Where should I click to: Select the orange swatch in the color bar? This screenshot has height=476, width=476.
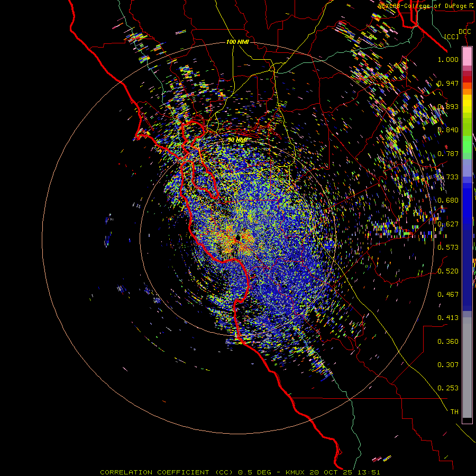point(467,91)
